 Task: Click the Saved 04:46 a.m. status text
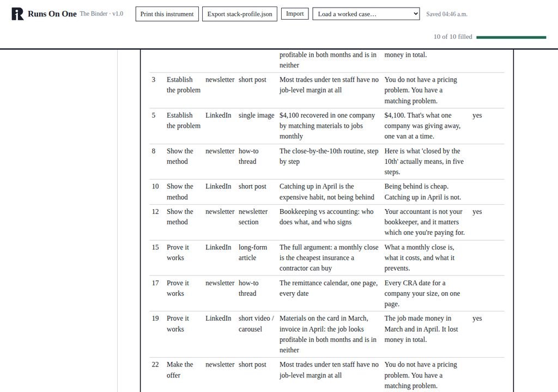(x=447, y=14)
